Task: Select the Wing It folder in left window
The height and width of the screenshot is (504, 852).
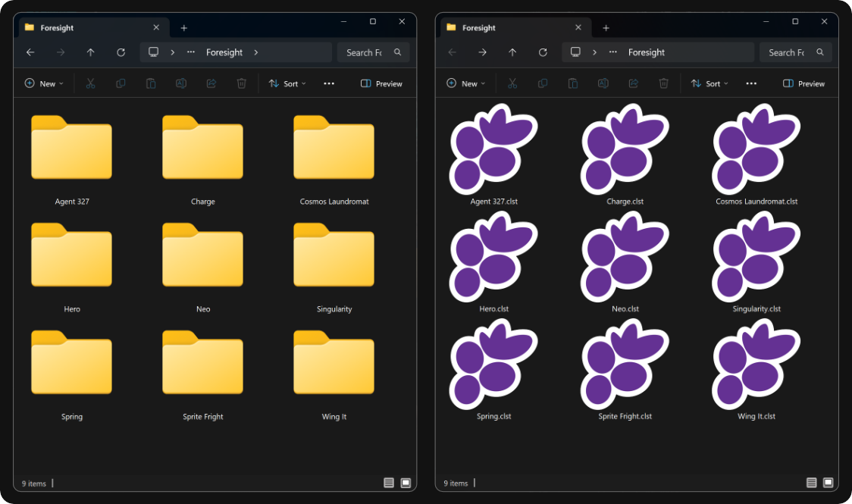Action: (334, 362)
